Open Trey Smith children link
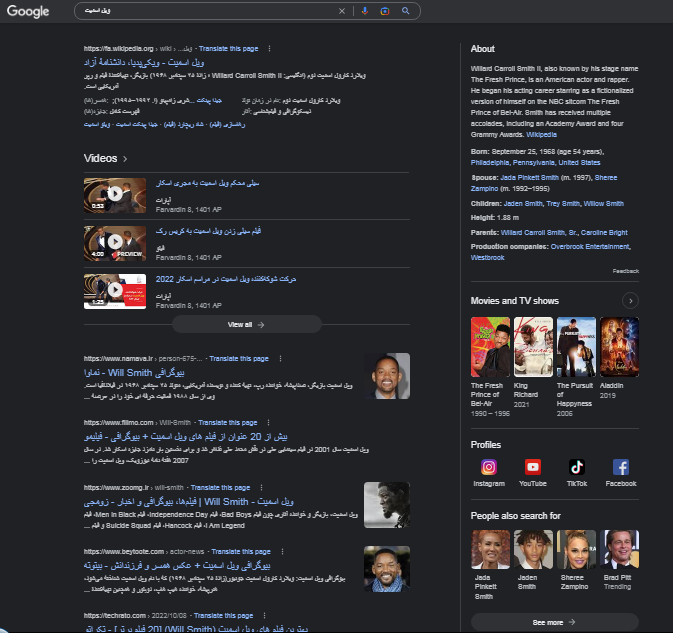The image size is (673, 633). [x=563, y=203]
